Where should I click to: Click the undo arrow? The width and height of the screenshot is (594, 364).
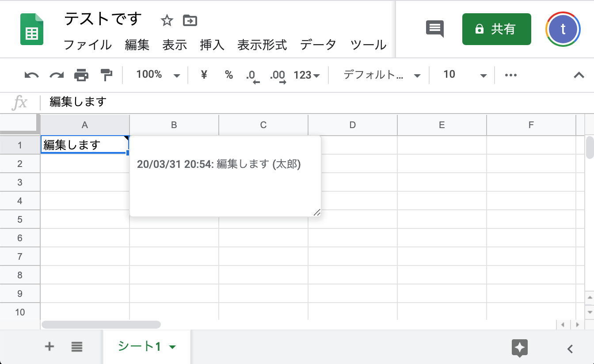click(x=30, y=75)
